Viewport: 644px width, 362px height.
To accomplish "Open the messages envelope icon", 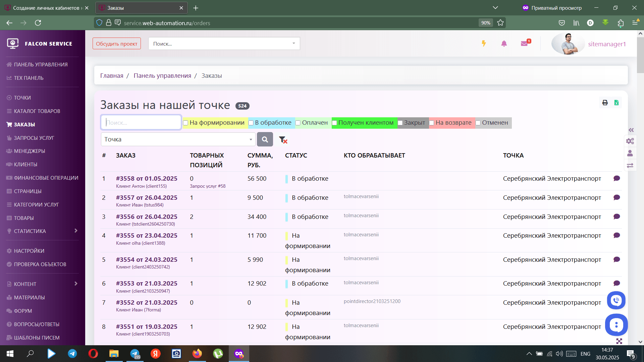I will pos(524,44).
